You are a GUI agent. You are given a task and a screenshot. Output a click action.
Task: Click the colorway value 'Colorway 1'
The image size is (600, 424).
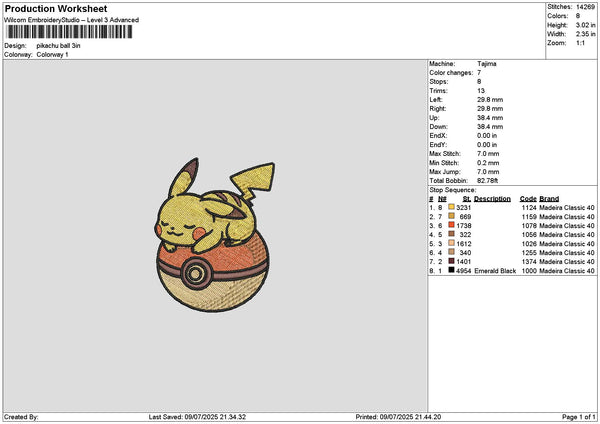(52, 55)
